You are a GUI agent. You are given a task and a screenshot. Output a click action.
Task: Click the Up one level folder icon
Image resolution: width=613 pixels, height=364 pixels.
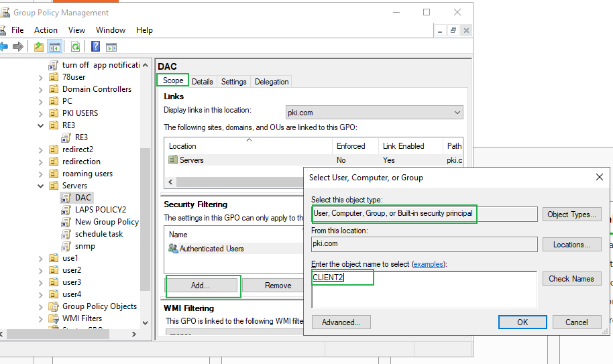[39, 47]
